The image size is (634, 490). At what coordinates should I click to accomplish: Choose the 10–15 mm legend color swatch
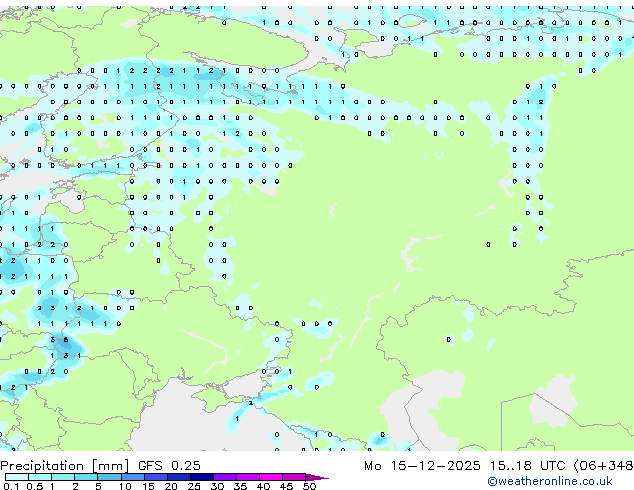click(132, 477)
